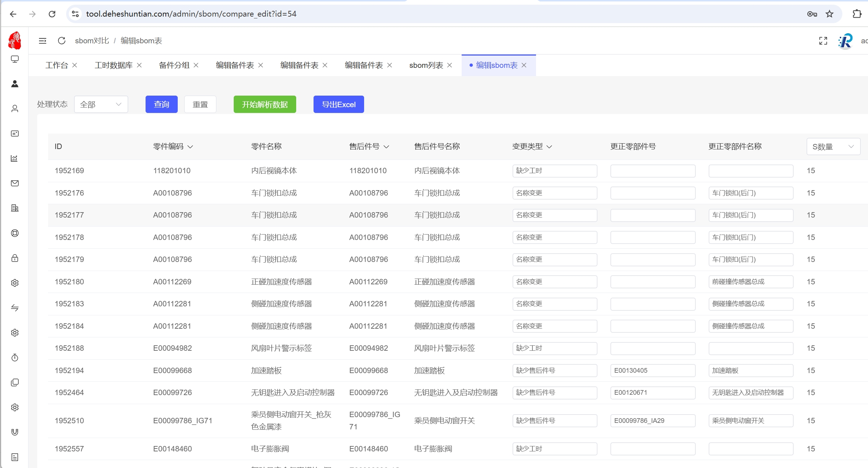
Task: Bookmark page with the star icon
Action: [x=829, y=14]
